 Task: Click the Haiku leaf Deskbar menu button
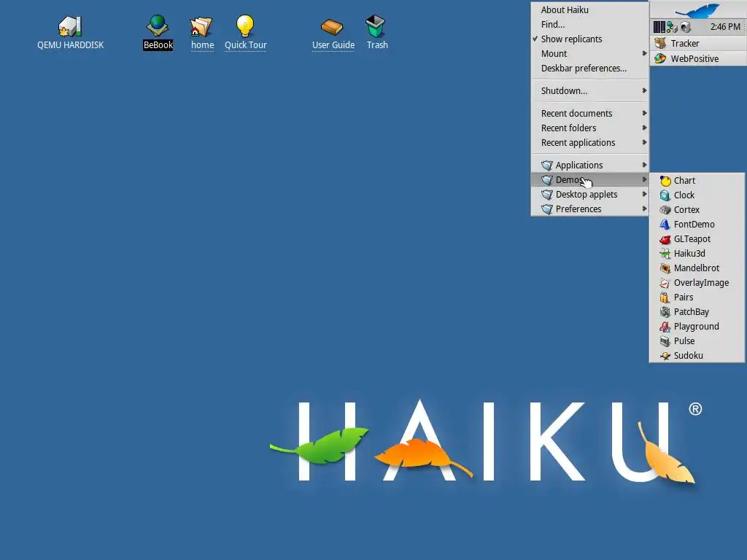click(x=698, y=9)
